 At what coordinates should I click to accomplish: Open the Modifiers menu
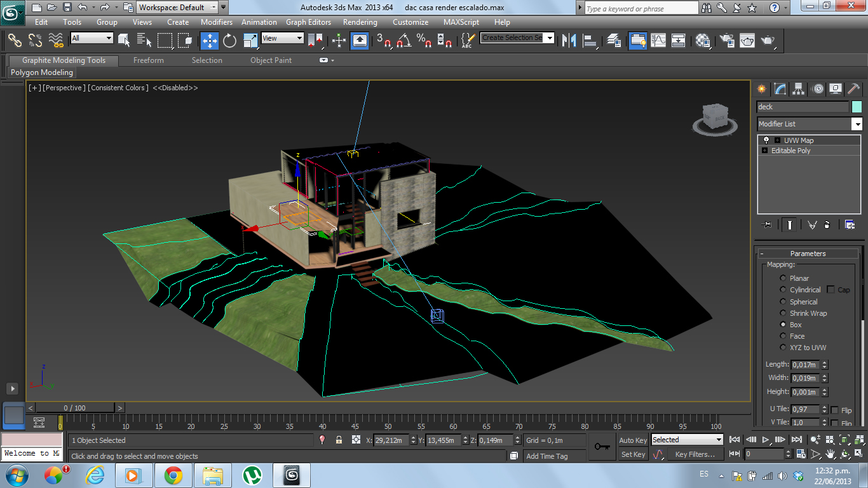tap(217, 22)
